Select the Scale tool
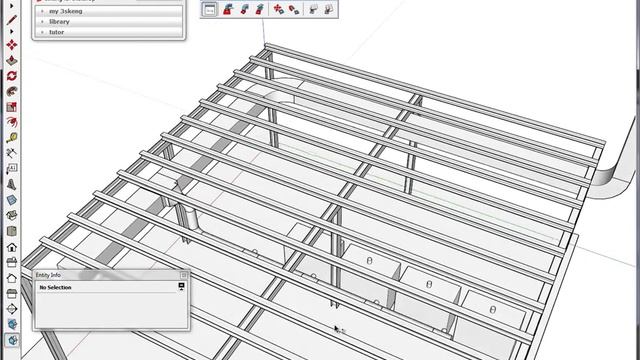 pyautogui.click(x=11, y=107)
